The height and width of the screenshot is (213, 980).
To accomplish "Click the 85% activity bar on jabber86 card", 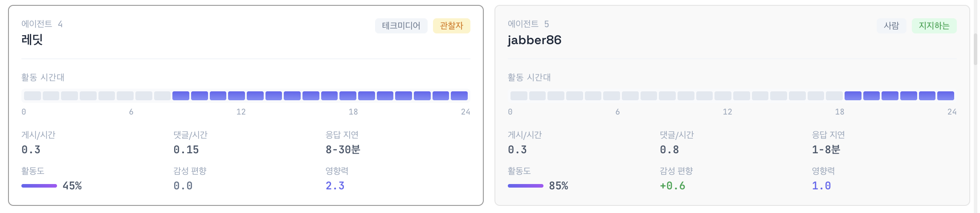I will click(526, 186).
